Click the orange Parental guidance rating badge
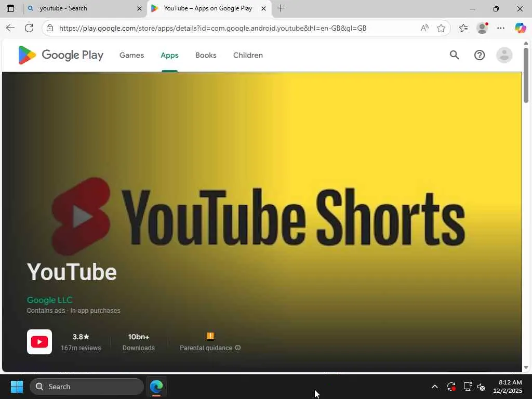The width and height of the screenshot is (532, 399). coord(210,336)
